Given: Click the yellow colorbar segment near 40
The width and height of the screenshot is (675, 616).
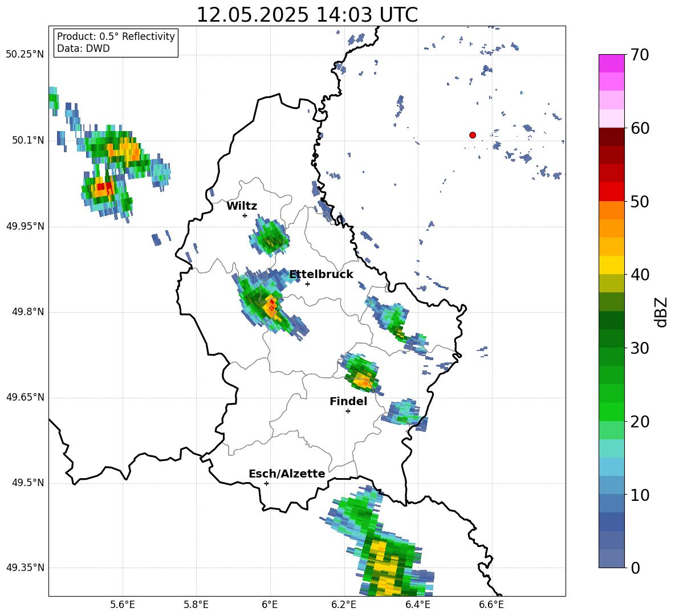Looking at the screenshot, I should [611, 265].
